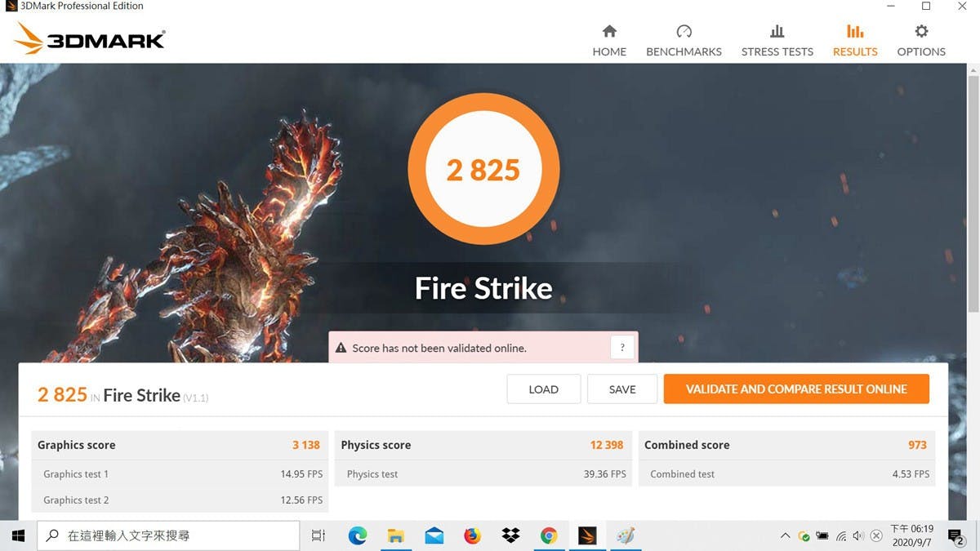Screen dimensions: 980x551
Task: Click the taskbar search box
Action: point(169,535)
